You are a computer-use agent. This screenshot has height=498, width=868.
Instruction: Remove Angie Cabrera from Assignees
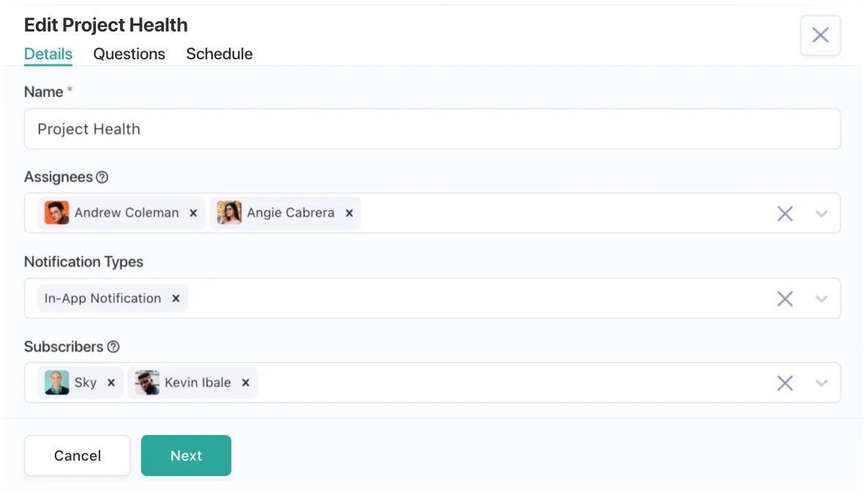click(349, 212)
